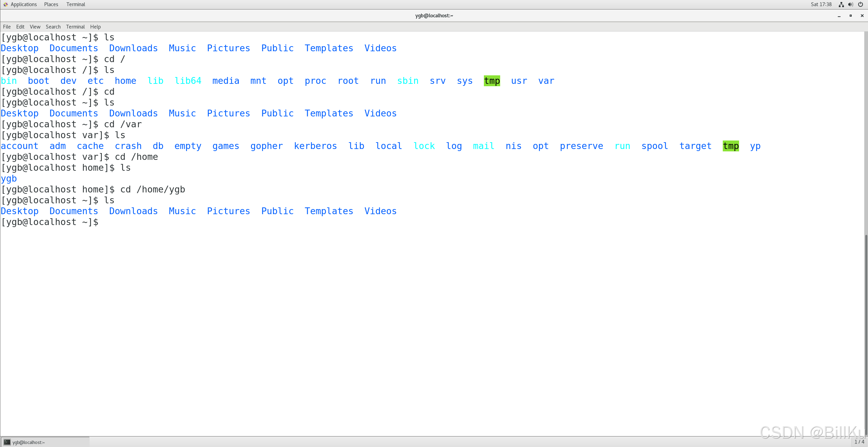Click the 1 / 4 workspace switcher
The height and width of the screenshot is (447, 868).
[859, 442]
